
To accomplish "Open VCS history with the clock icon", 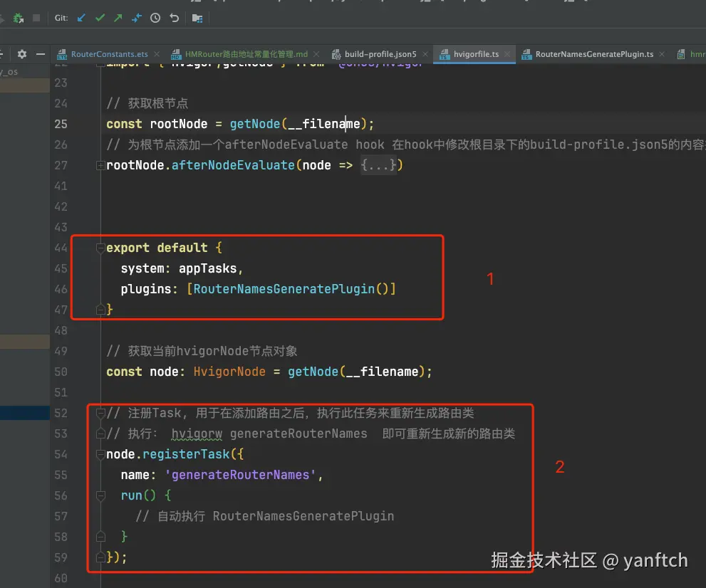I will (x=155, y=18).
